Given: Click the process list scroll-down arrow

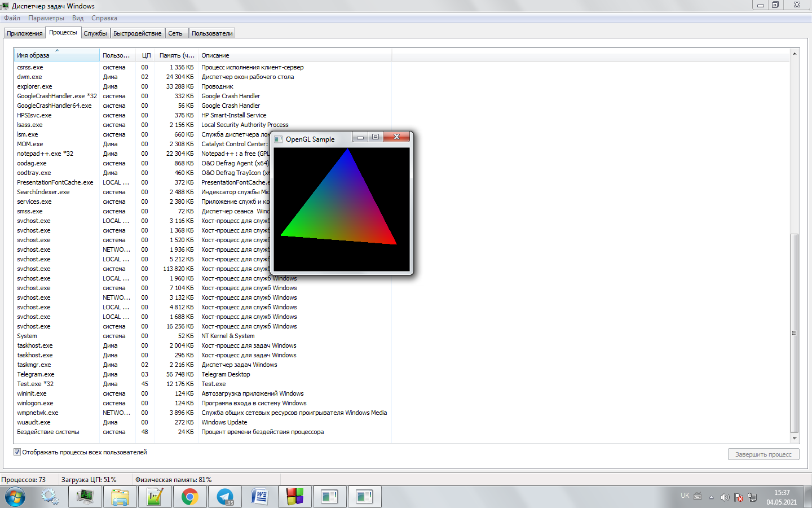Looking at the screenshot, I should (795, 438).
